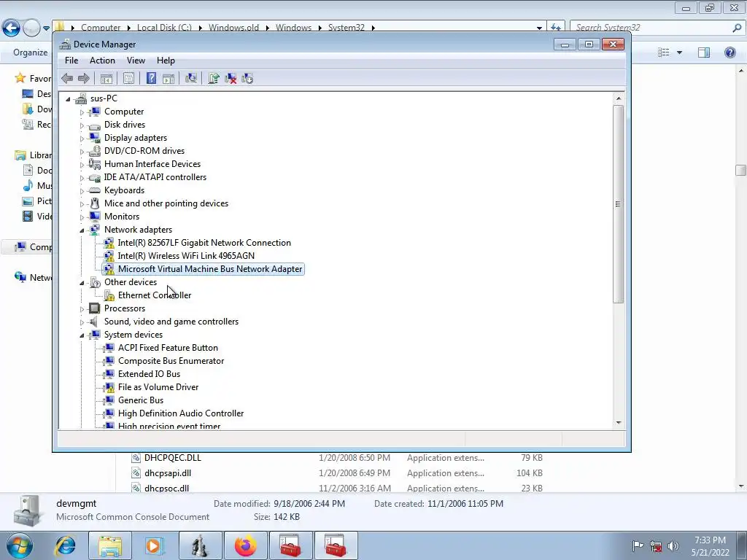The image size is (747, 560).
Task: Expand Human Interface Devices category
Action: 82,165
